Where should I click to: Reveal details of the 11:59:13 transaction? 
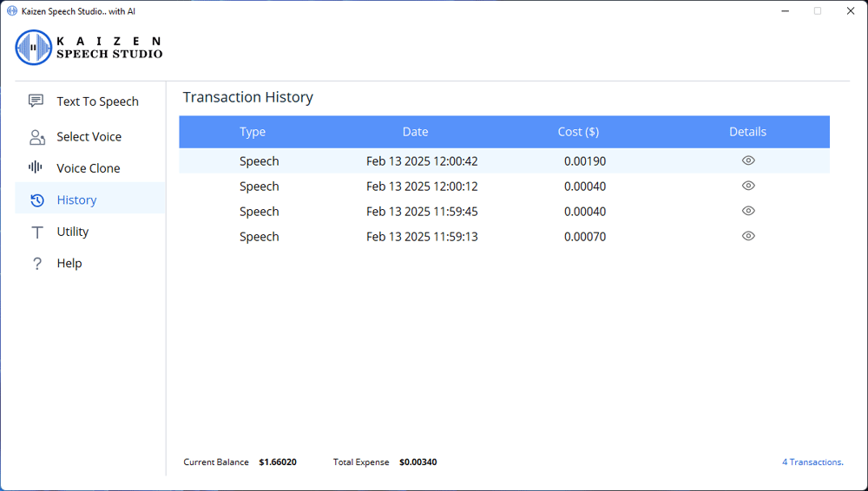(748, 236)
